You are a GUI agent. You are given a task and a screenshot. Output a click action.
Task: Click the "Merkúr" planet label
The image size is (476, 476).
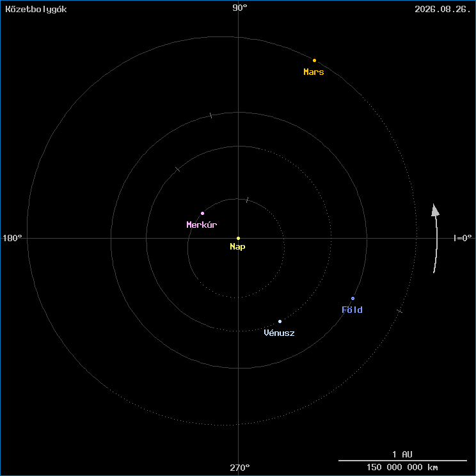tap(202, 225)
